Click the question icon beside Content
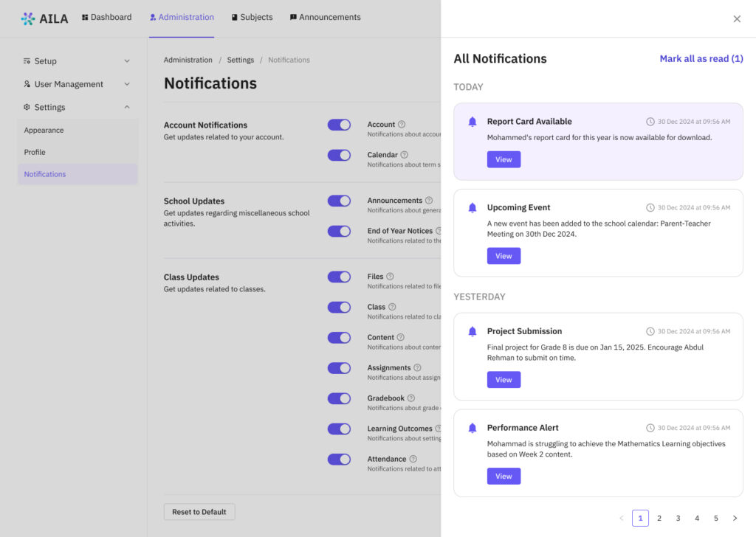This screenshot has height=537, width=756. tap(401, 337)
